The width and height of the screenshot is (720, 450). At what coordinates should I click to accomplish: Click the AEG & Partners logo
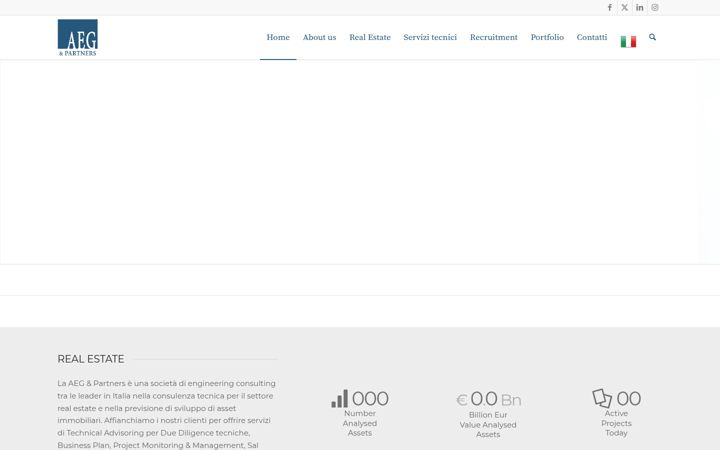click(78, 38)
